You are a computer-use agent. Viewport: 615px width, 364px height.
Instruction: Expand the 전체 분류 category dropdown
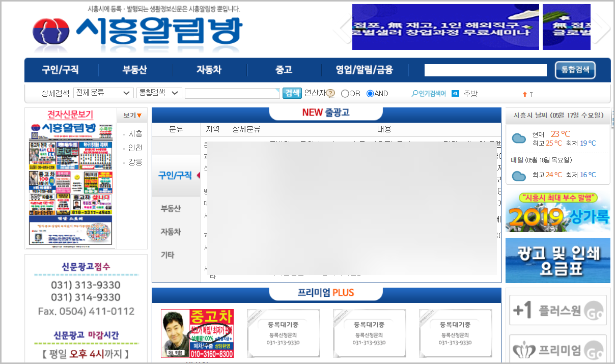103,93
